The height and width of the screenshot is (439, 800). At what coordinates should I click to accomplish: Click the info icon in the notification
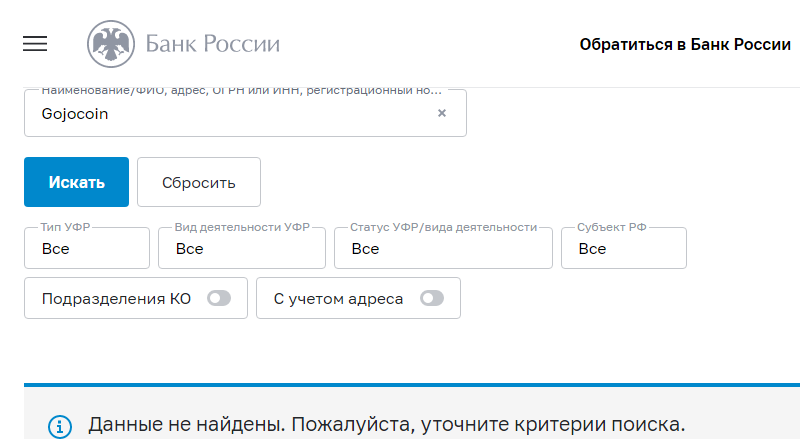point(60,426)
